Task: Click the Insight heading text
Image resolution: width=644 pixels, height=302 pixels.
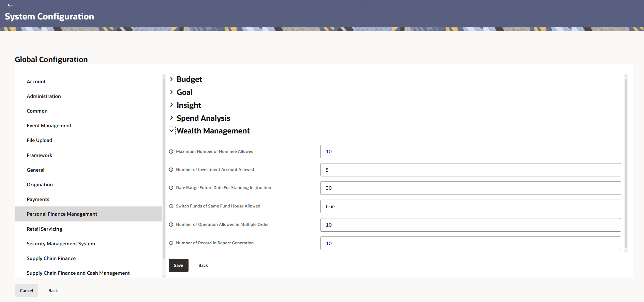Action: 189,105
